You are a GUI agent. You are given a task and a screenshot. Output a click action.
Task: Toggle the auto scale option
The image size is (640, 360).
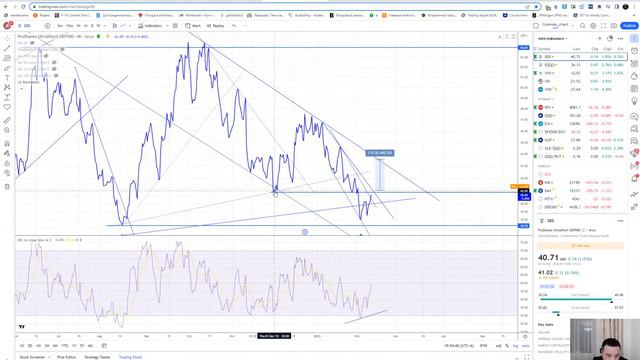(525, 346)
